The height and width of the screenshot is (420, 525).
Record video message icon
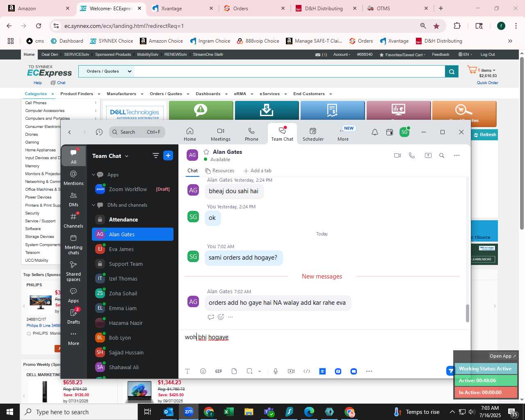(291, 371)
